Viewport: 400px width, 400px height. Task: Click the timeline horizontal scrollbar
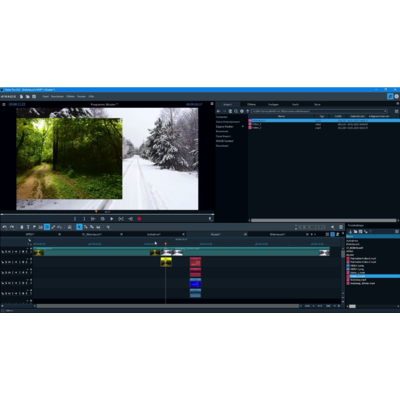click(x=168, y=306)
